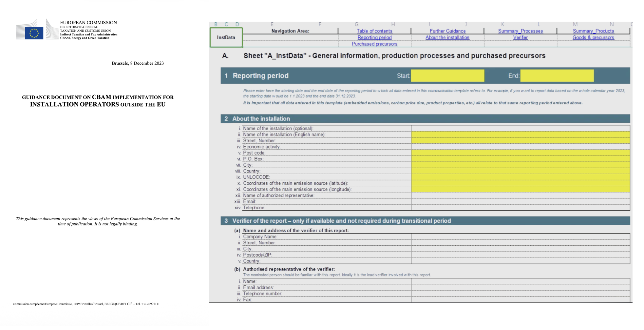Select the UNLOCODE input cell
644x330 pixels.
pyautogui.click(x=520, y=177)
